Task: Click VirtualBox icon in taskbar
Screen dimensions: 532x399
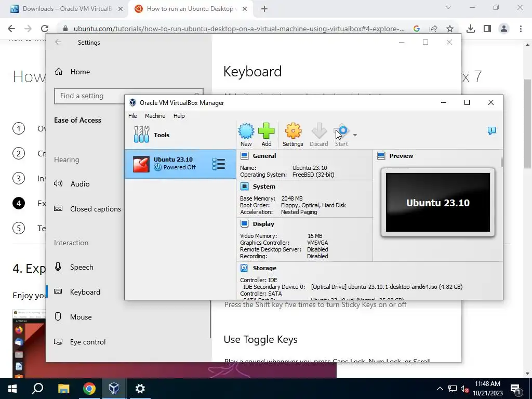Action: [x=114, y=389]
